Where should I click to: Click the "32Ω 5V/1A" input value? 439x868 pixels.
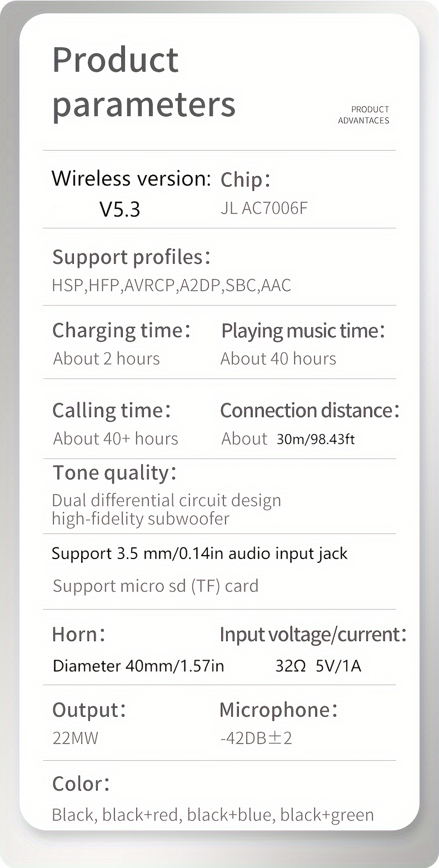(318, 666)
